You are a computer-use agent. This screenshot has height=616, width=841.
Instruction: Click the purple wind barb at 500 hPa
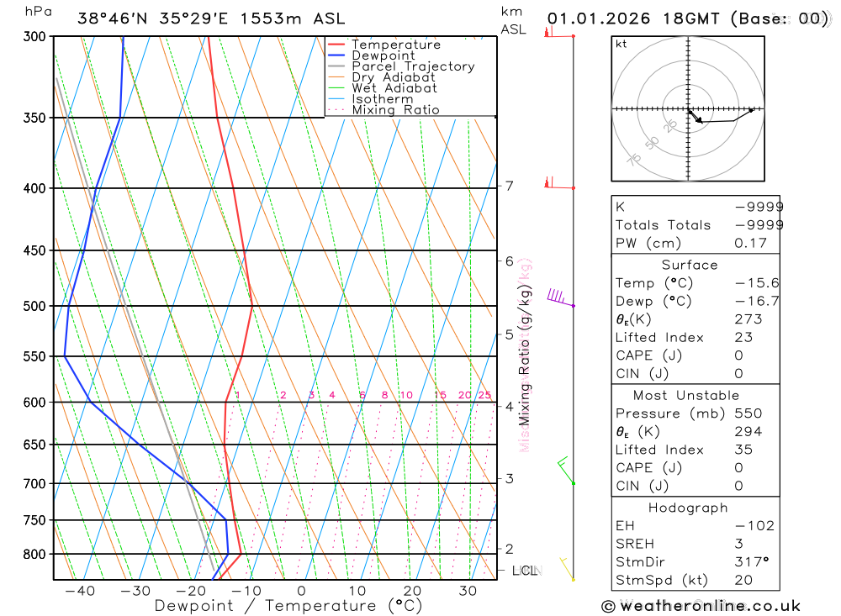(560, 297)
